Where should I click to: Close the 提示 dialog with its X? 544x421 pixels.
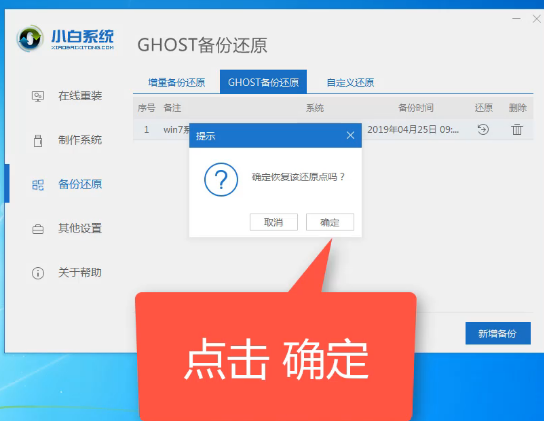pos(350,135)
